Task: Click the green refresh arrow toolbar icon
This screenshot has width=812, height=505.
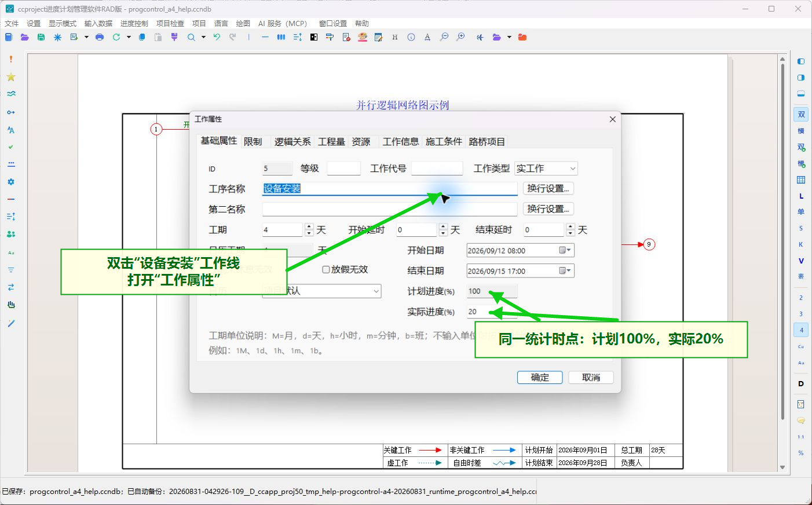Action: click(116, 37)
